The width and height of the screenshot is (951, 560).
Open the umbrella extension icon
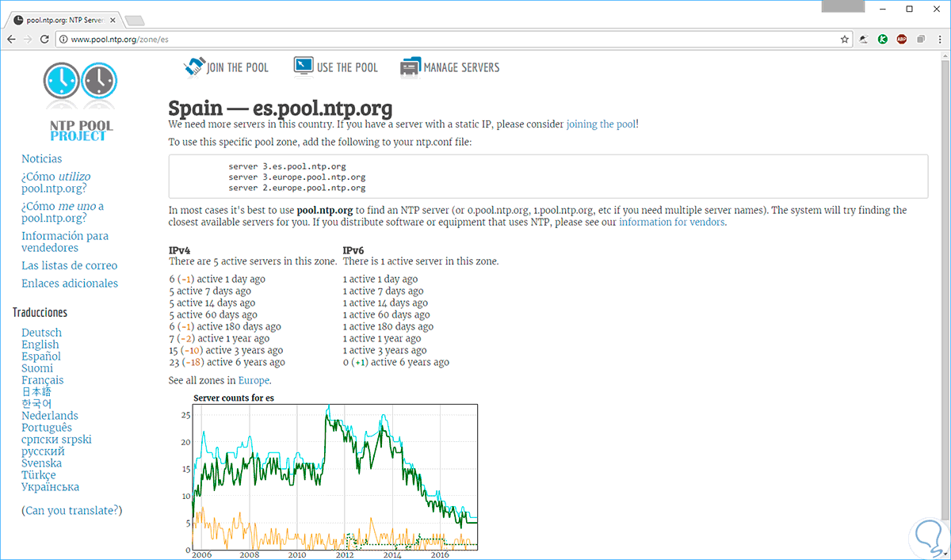pos(865,38)
